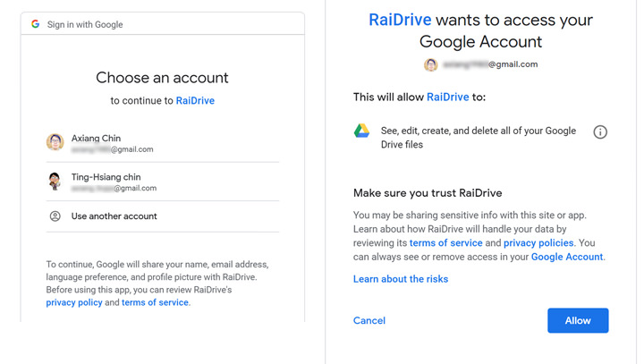644x364 pixels.
Task: Click the Google logo in sign-in header
Action: pos(35,24)
